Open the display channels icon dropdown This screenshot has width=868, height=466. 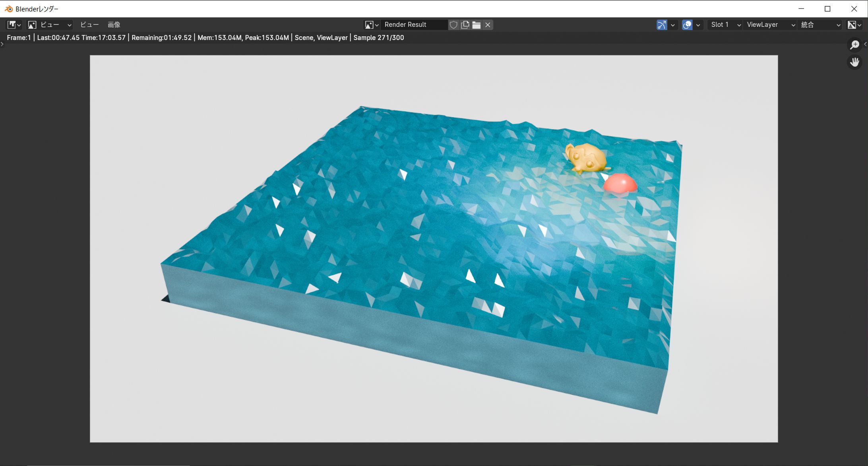[854, 25]
